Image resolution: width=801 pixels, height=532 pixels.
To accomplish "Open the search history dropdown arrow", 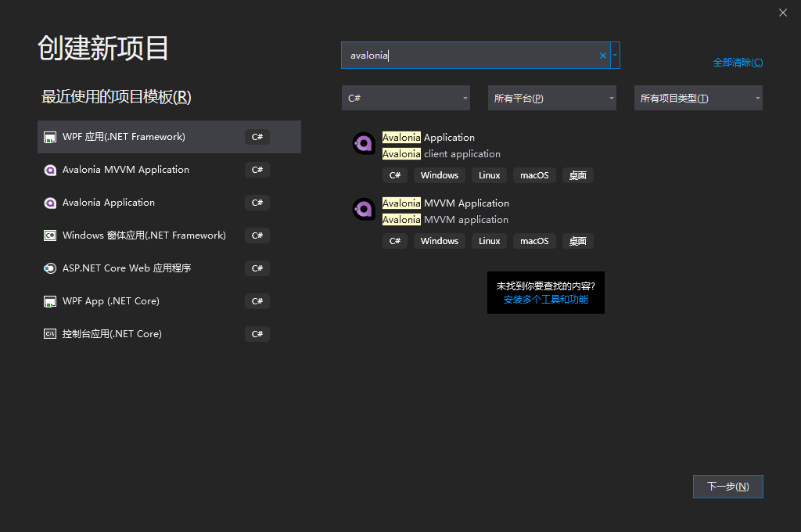I will click(615, 56).
